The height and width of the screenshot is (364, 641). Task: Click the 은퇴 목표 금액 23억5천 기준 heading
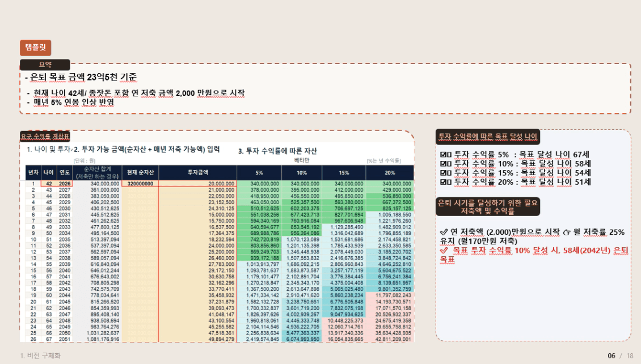(84, 77)
